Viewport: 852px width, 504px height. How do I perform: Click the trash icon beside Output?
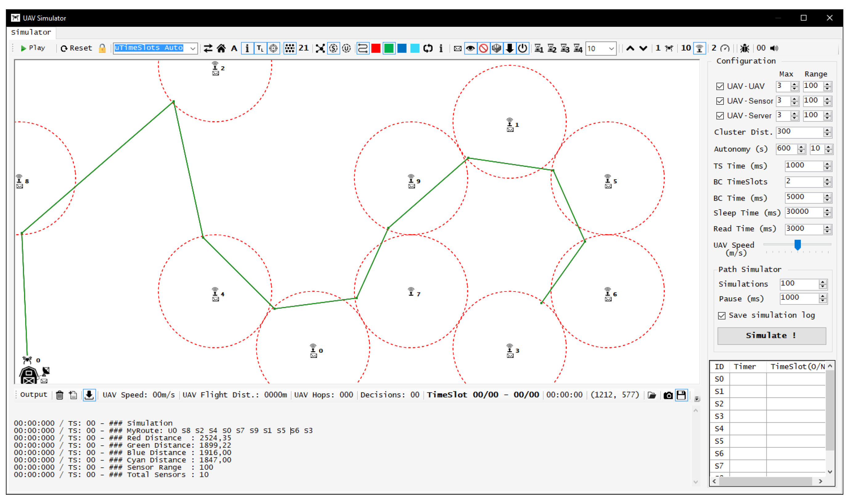click(x=59, y=395)
